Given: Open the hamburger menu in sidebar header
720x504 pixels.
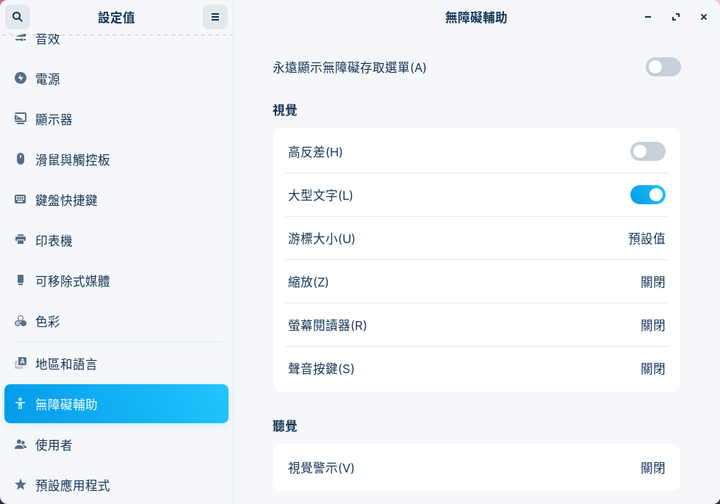Looking at the screenshot, I should click(x=215, y=17).
